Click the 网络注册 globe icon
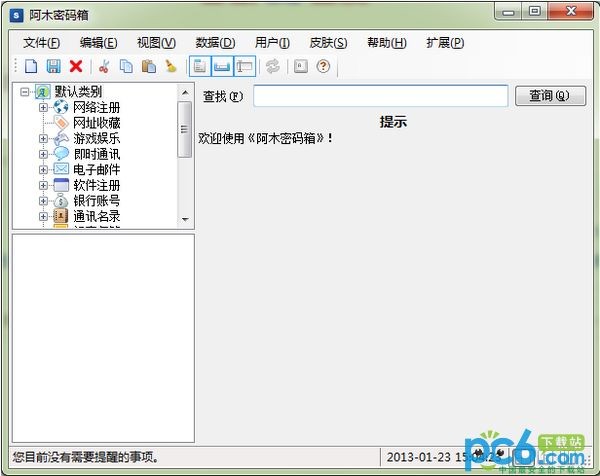600x476 pixels. pyautogui.click(x=61, y=108)
